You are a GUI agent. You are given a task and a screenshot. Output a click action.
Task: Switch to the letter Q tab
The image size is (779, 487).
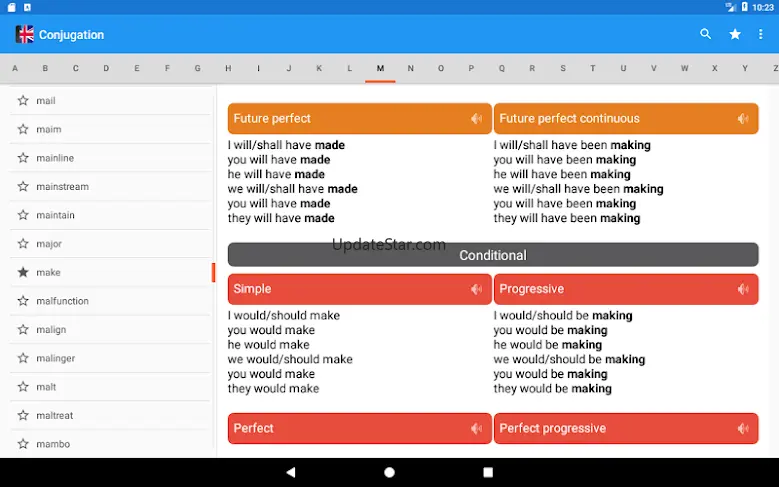pos(502,68)
